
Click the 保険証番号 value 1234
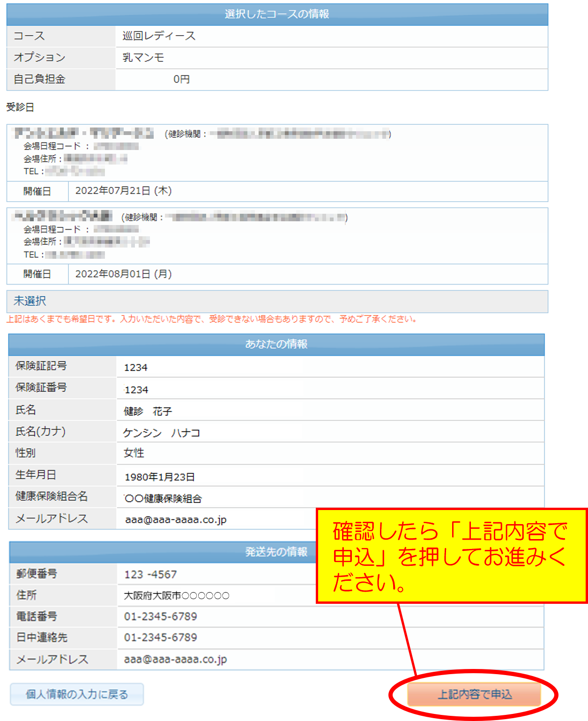tap(136, 390)
